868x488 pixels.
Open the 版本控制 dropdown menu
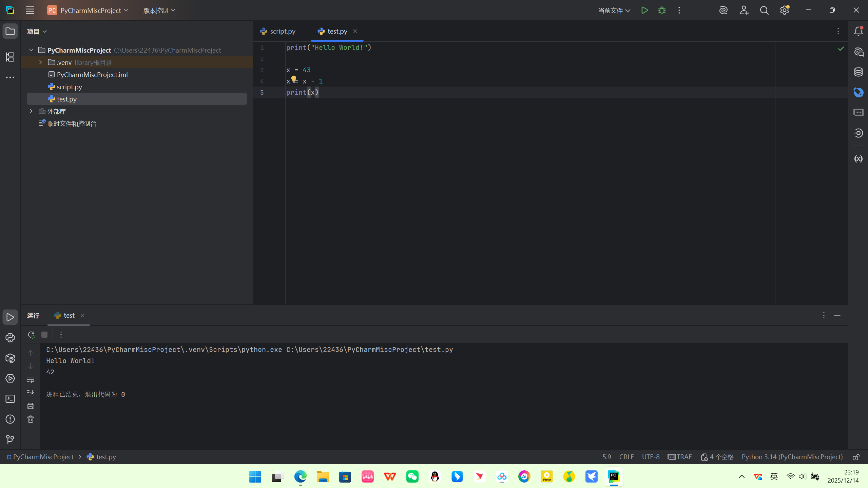pyautogui.click(x=159, y=11)
